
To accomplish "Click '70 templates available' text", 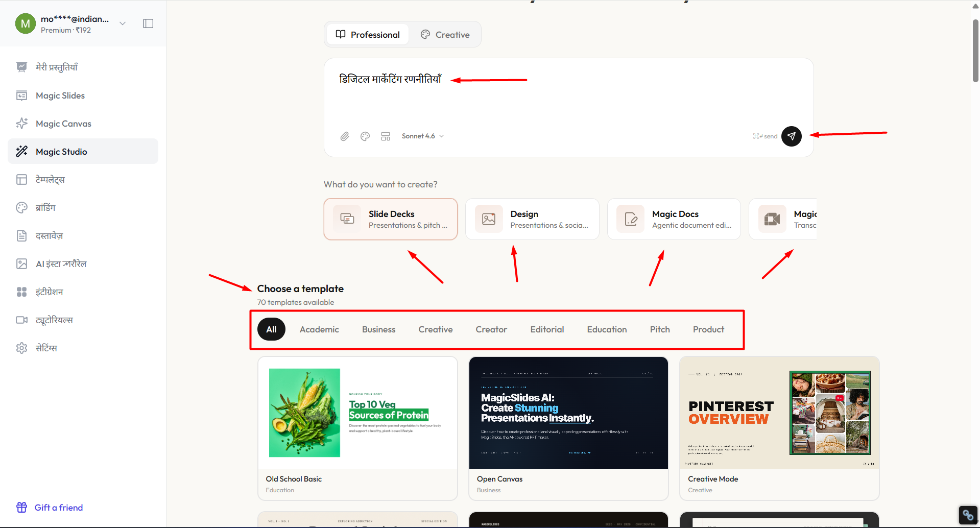I will pyautogui.click(x=296, y=302).
